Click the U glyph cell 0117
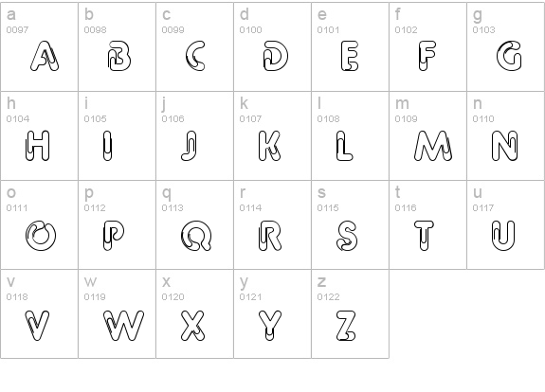 (x=503, y=236)
